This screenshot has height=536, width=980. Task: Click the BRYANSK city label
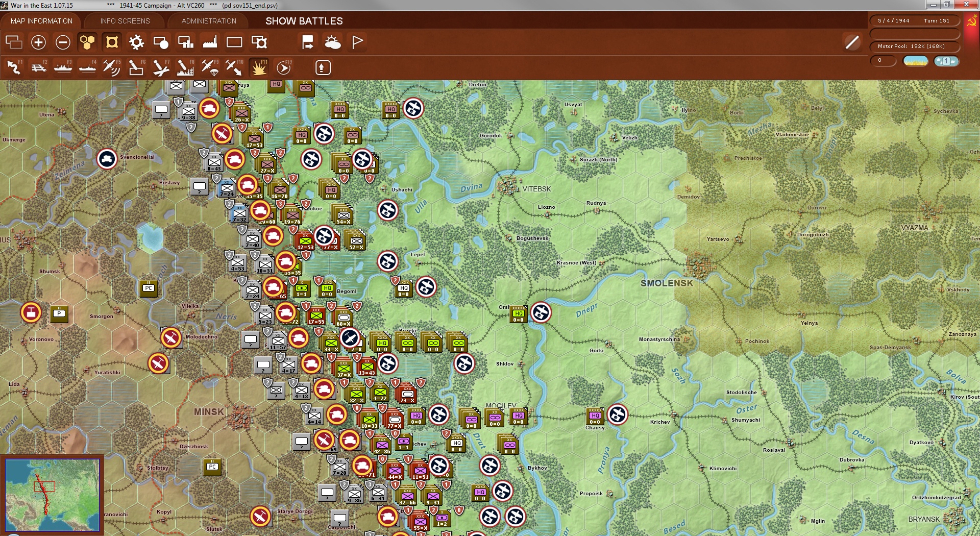coord(924,519)
